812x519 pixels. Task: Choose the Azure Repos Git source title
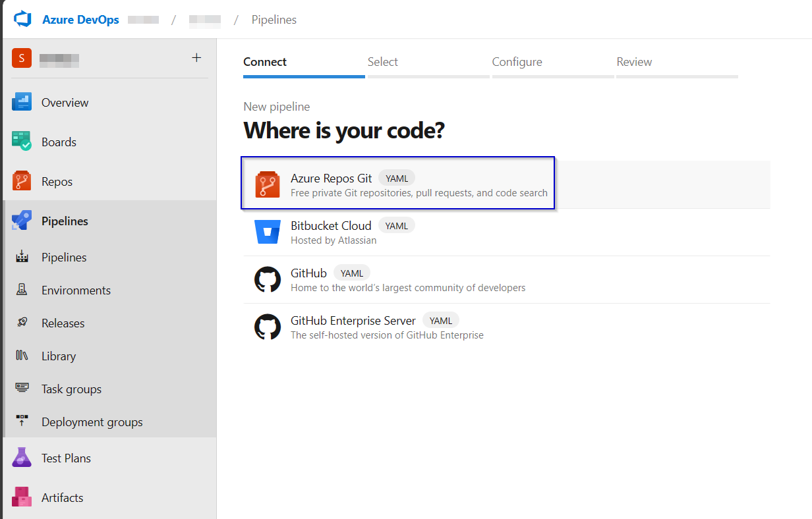click(331, 178)
